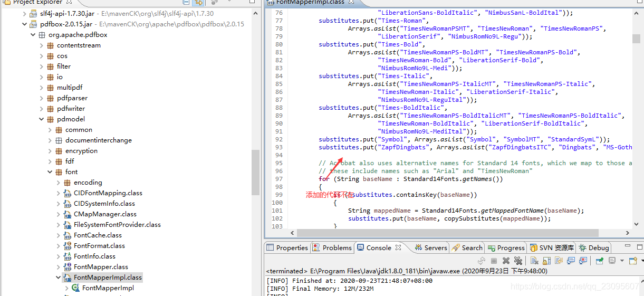This screenshot has width=644, height=296.
Task: Click the editor vertical scrollbar thumb
Action: [x=637, y=38]
